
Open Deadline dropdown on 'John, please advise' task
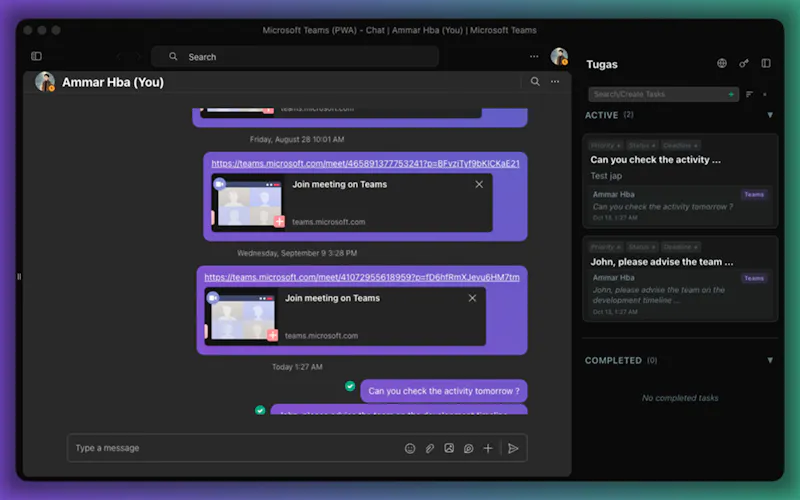(681, 247)
